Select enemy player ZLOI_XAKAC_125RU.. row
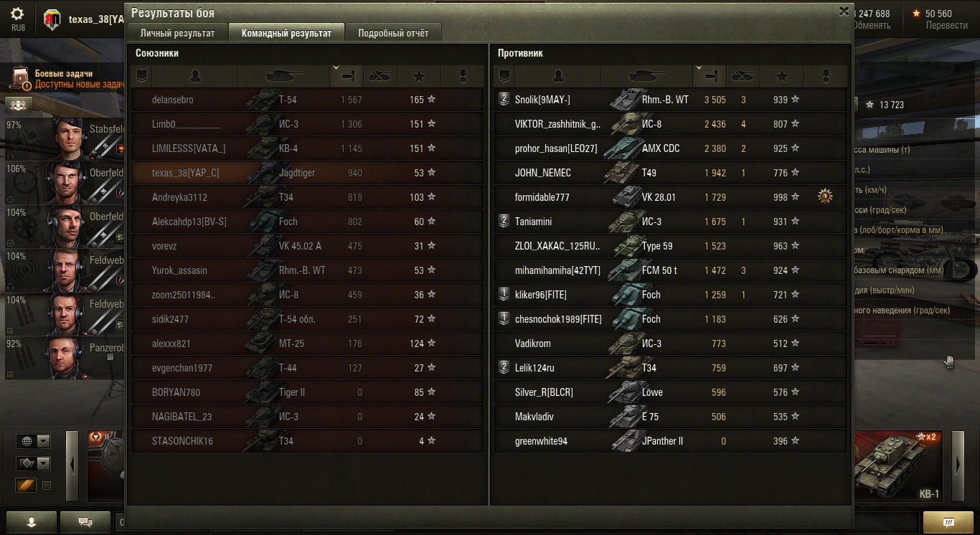This screenshot has height=535, width=980. pos(671,246)
